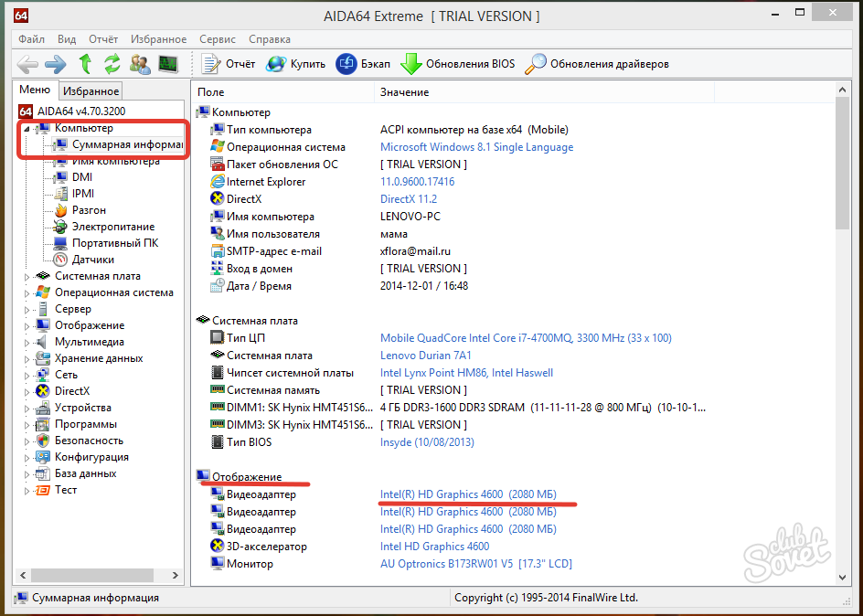Open the system monitor graph icon

tap(168, 64)
